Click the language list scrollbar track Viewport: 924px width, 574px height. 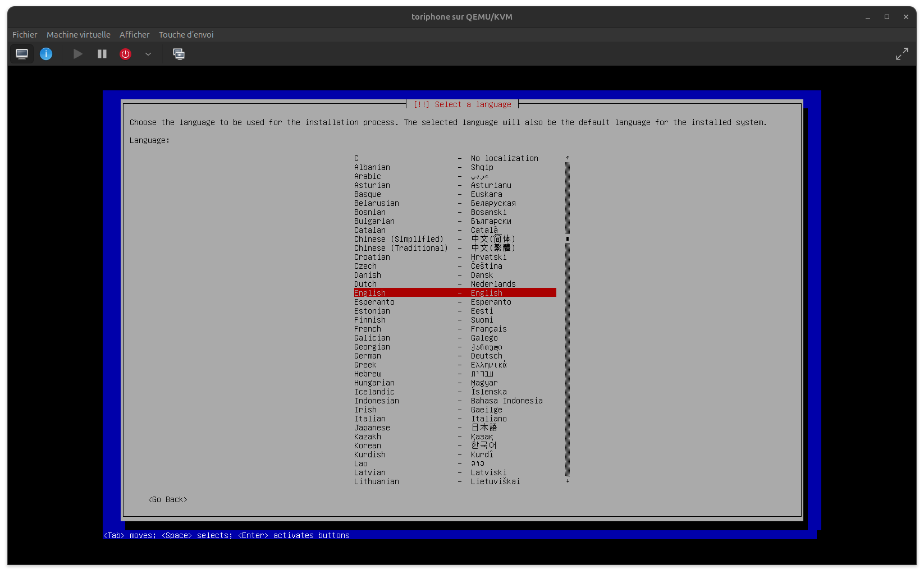568,359
